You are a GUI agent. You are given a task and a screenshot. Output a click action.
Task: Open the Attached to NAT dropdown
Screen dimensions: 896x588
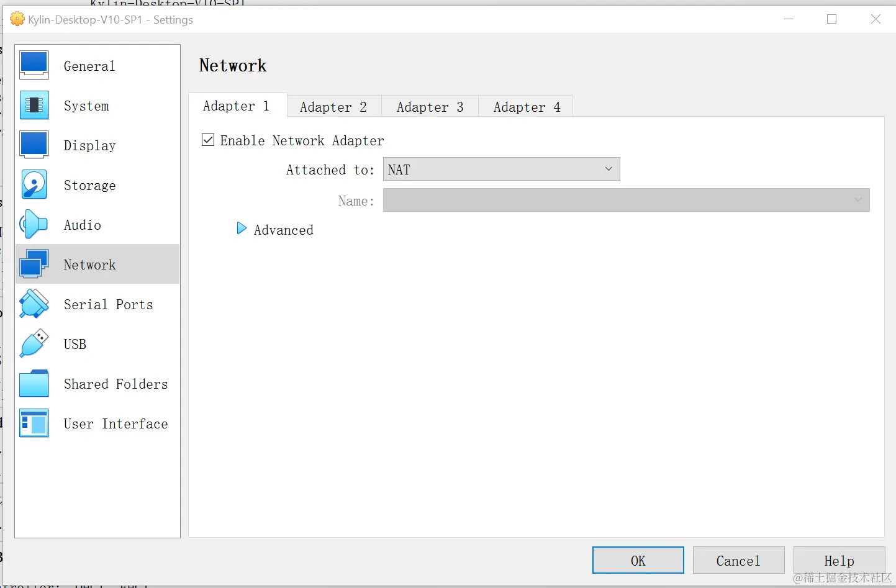coord(502,169)
